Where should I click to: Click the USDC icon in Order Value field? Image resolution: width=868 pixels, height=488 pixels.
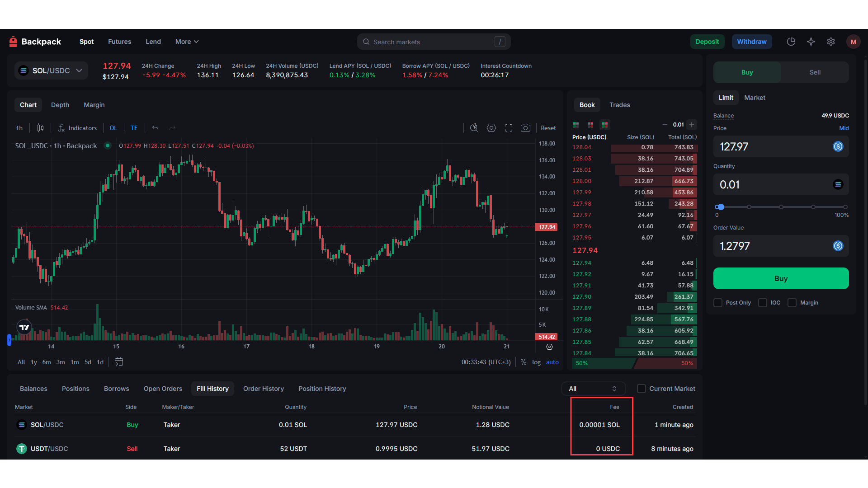coord(838,246)
